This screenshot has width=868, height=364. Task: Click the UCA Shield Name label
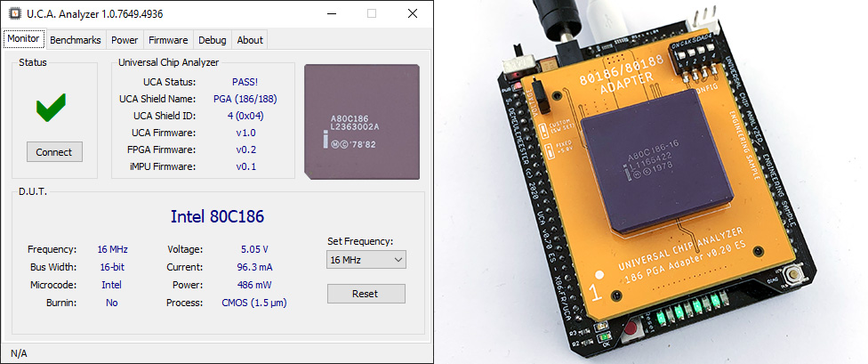(x=157, y=99)
